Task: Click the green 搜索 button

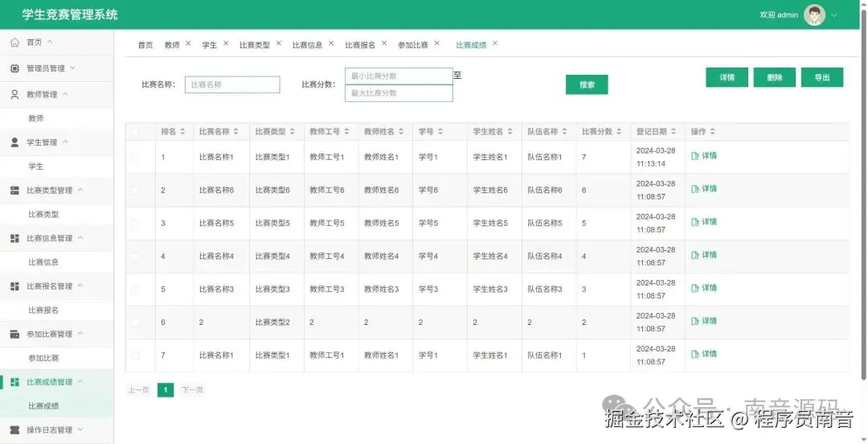Action: tap(587, 84)
